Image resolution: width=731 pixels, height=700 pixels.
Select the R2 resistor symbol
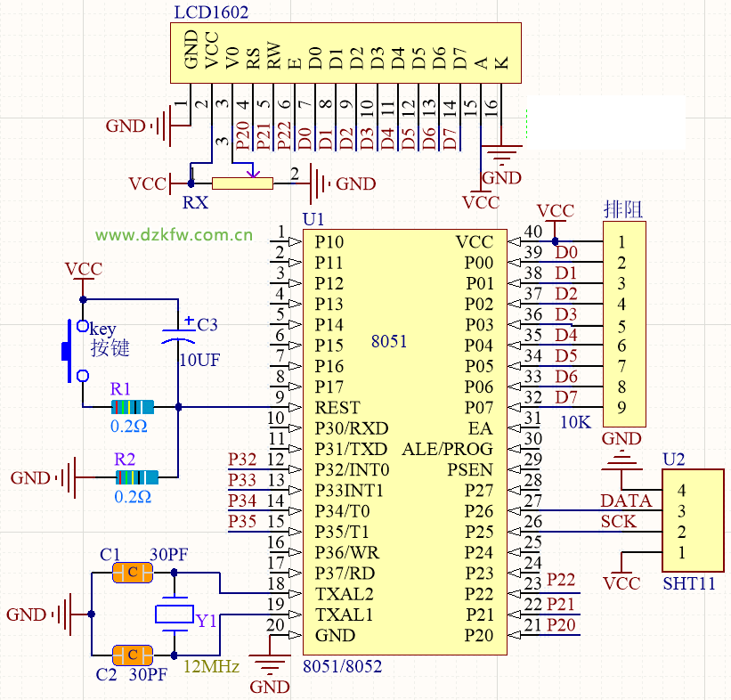(x=136, y=477)
